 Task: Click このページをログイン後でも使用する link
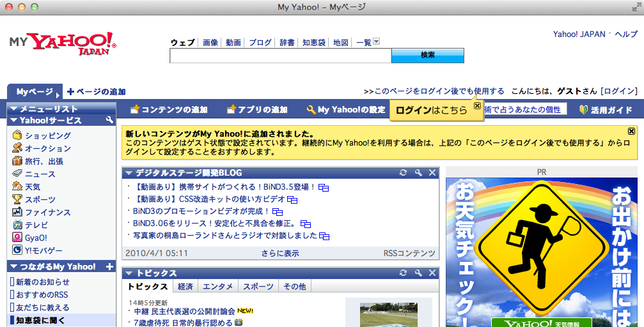(439, 91)
